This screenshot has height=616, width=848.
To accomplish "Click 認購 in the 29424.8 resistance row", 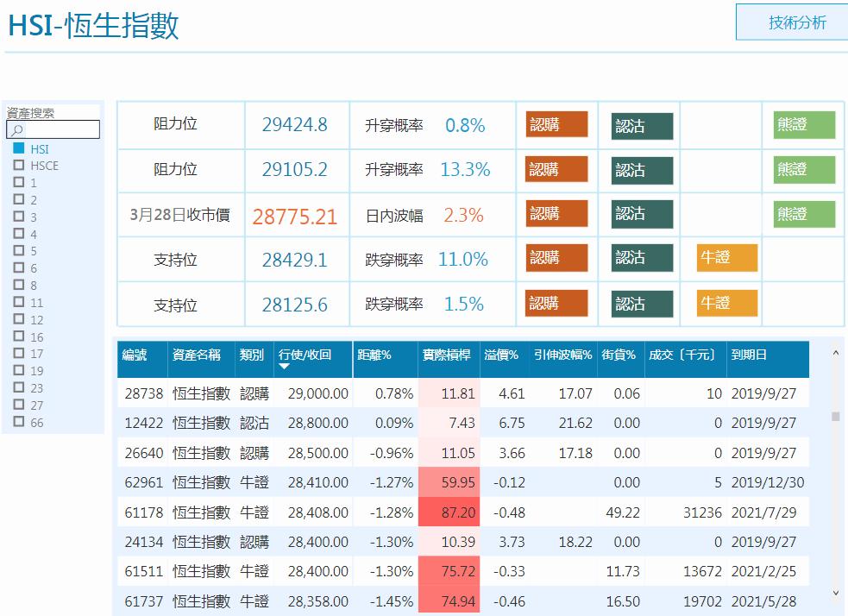I will 556,124.
